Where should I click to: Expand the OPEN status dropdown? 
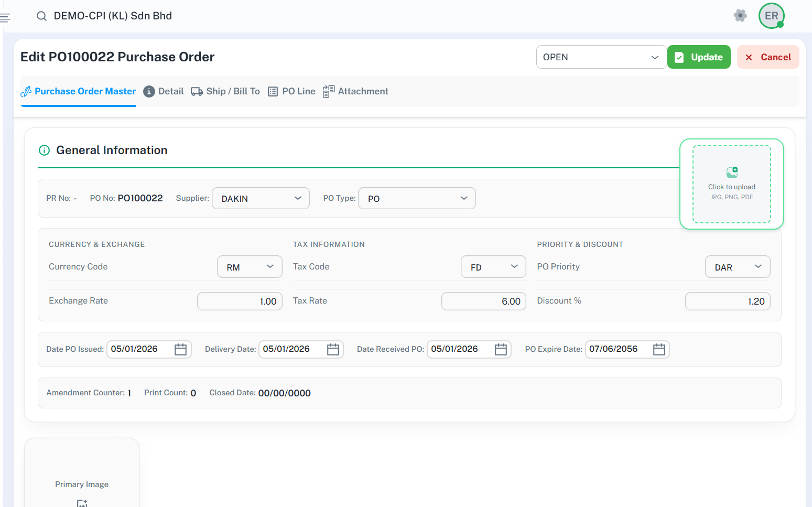coord(601,57)
